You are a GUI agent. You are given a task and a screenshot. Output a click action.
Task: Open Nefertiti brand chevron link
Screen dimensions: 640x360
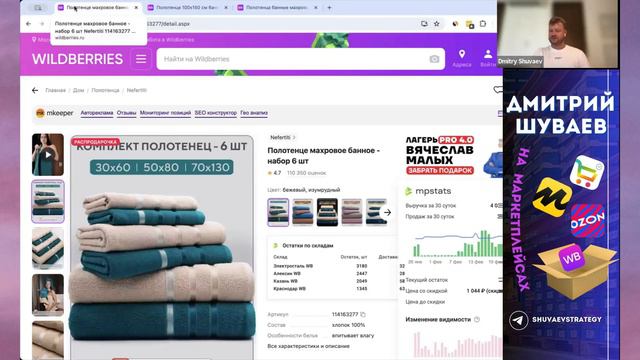282,138
